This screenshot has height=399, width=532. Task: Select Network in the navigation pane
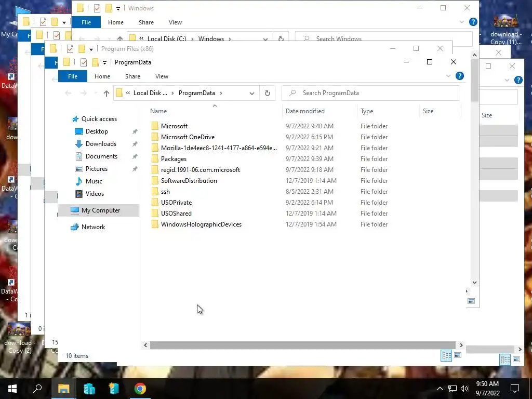click(x=93, y=227)
